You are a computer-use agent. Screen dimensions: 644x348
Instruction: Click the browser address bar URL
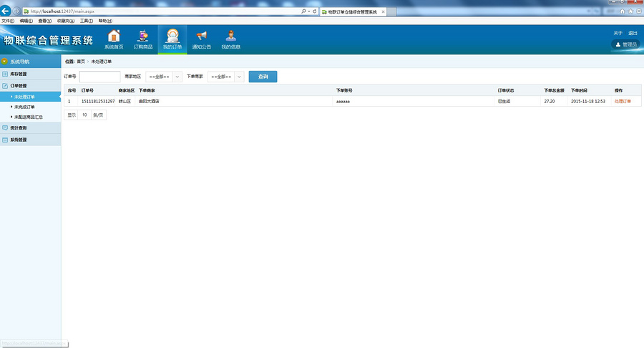[62, 11]
